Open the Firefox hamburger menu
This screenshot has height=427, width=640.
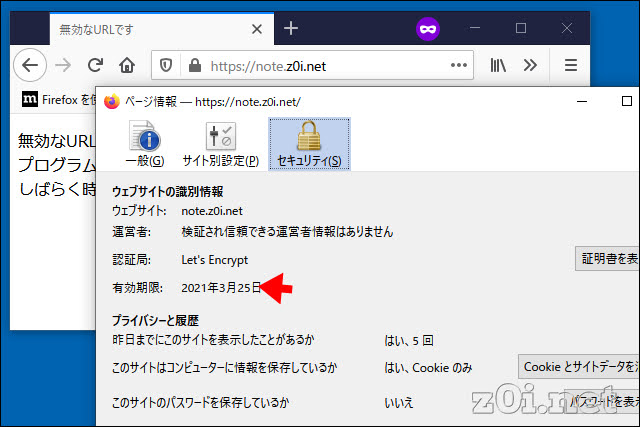(571, 65)
